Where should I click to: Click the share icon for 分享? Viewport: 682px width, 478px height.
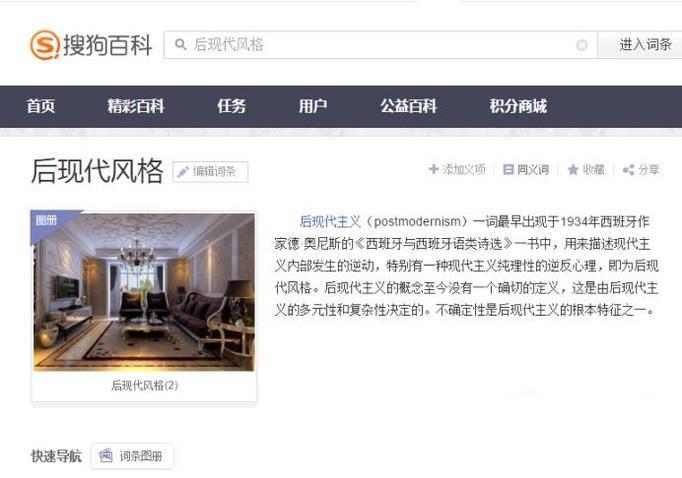(628, 170)
